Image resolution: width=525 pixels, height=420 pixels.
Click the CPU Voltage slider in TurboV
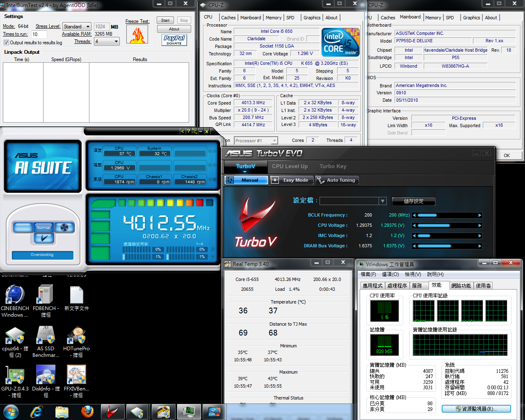point(447,226)
